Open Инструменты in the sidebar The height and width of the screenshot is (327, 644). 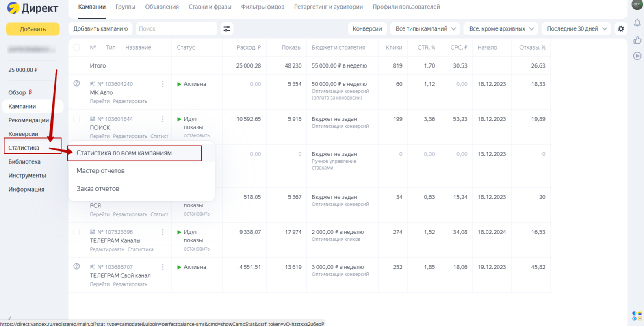click(x=27, y=175)
